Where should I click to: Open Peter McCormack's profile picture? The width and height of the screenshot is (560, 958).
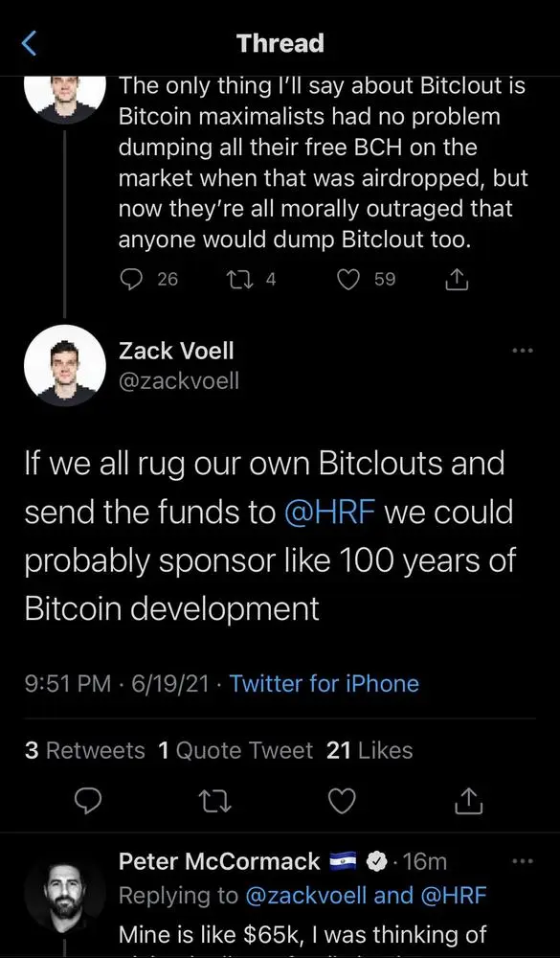click(64, 894)
